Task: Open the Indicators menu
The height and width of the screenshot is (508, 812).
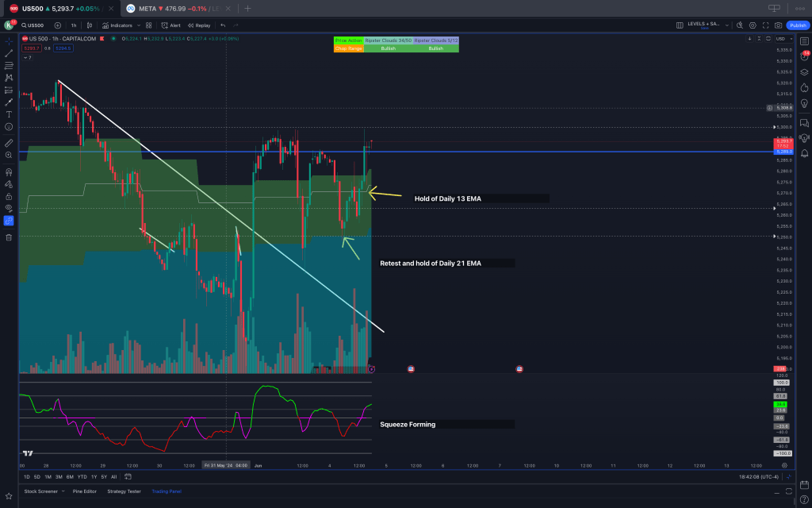Action: (117, 25)
